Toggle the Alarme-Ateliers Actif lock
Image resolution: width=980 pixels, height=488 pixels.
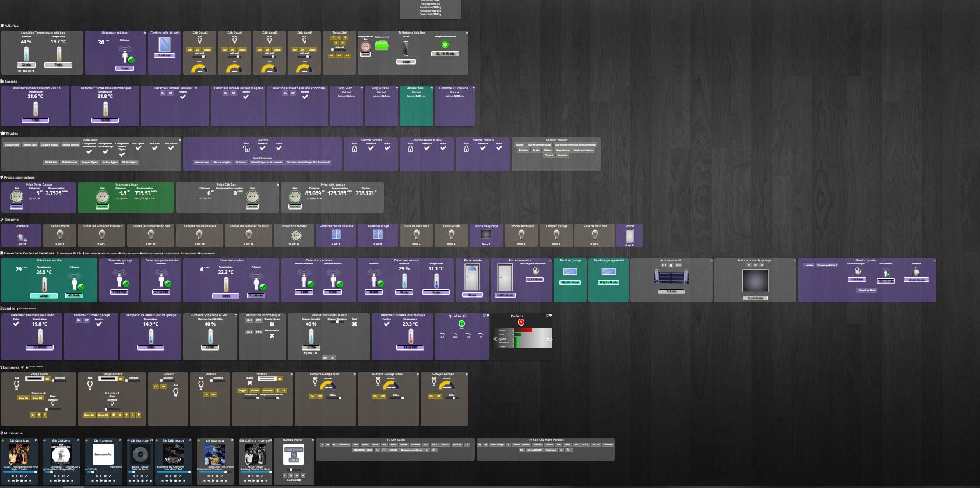(x=466, y=149)
